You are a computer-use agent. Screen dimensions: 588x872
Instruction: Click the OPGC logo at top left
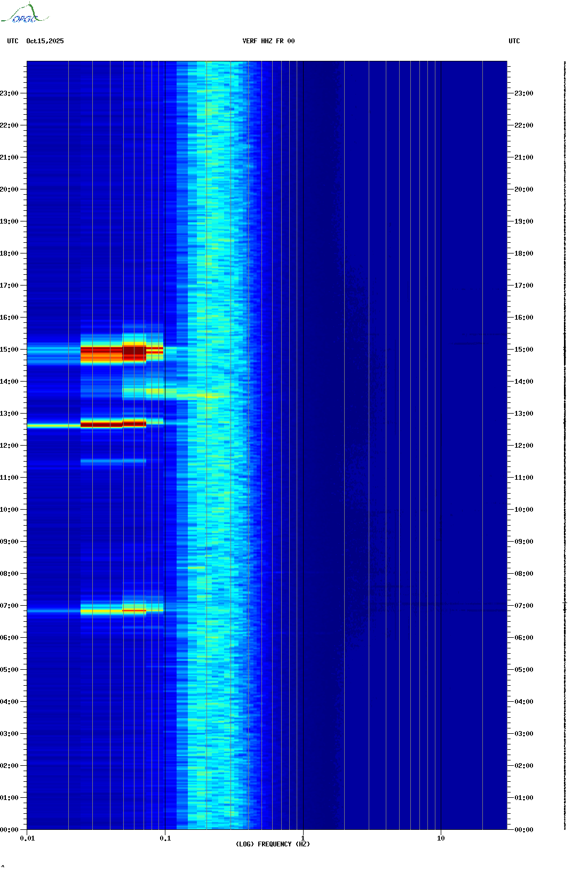(24, 13)
